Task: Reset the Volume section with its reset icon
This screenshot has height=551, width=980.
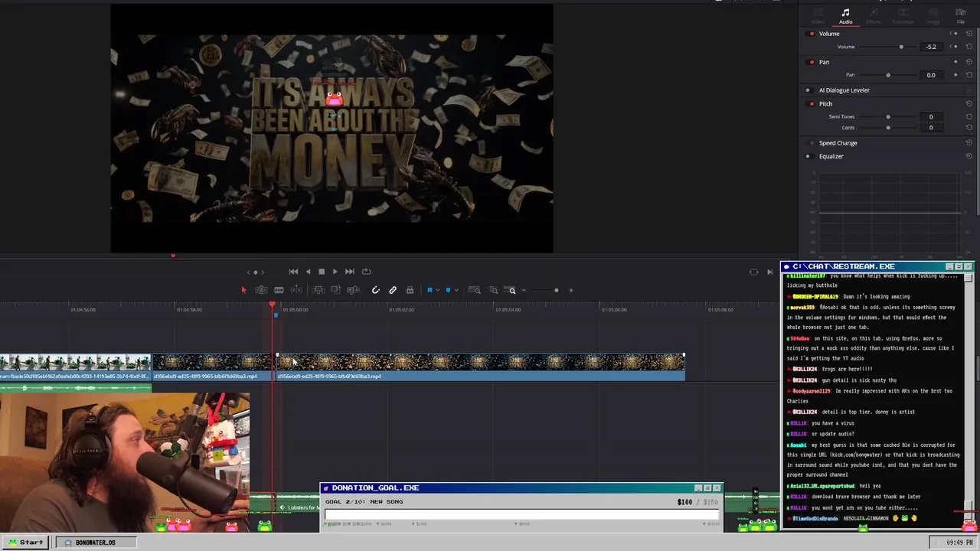Action: [x=969, y=34]
